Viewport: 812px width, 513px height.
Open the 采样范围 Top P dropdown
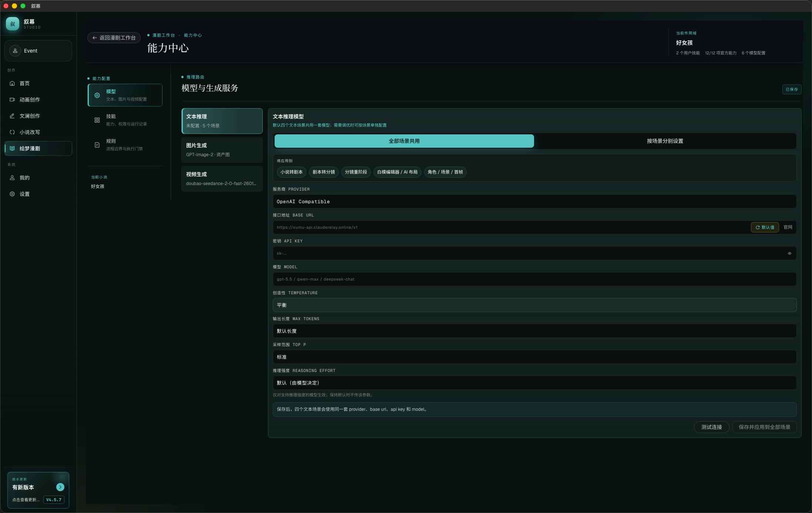(x=534, y=357)
